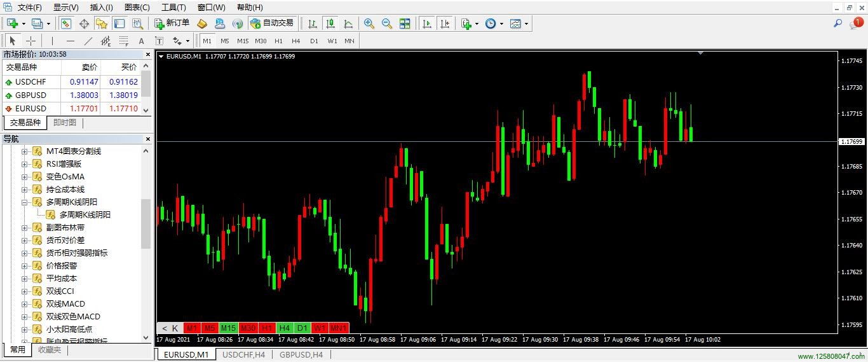Viewport: 868px width, 362px height.
Task: Open the MetaEditor yellow book icon
Action: click(x=202, y=24)
